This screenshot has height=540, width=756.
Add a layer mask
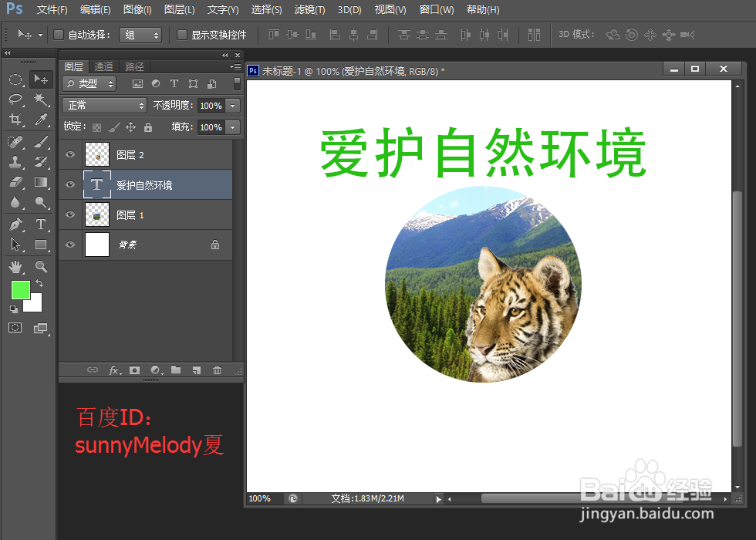tap(134, 370)
